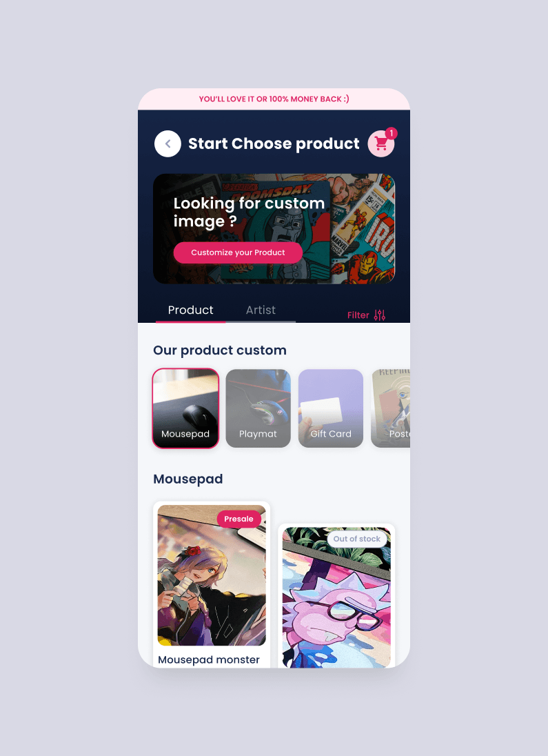Click the Out of stock label
548x756 pixels.
point(357,539)
